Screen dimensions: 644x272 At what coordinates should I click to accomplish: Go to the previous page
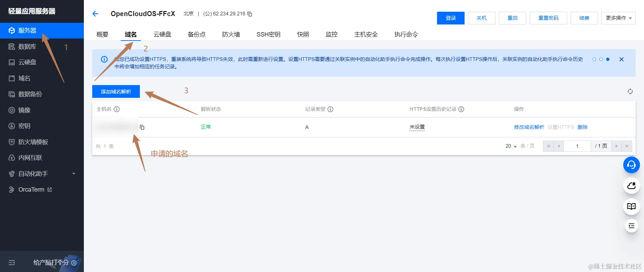(x=559, y=146)
